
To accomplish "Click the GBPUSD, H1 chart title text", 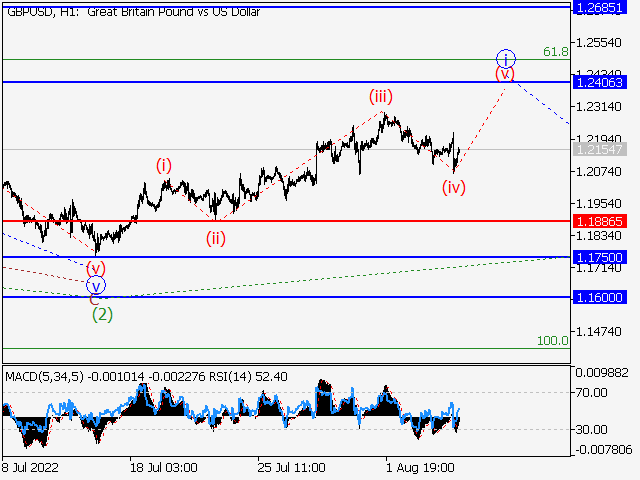I will (133, 11).
